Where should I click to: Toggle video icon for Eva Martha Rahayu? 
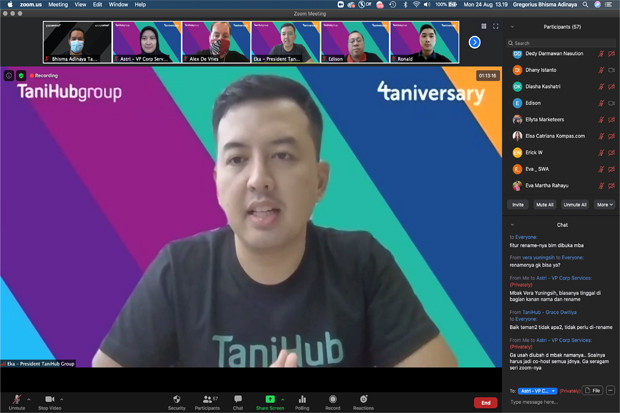coord(611,186)
